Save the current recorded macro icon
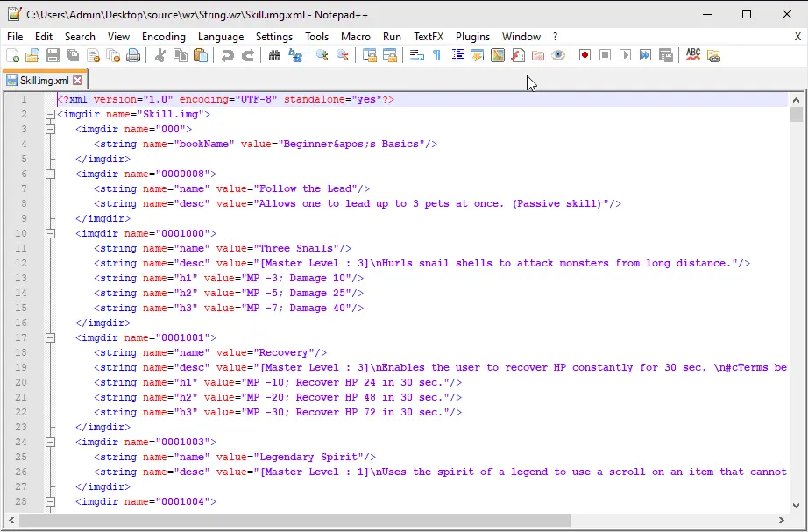The height and width of the screenshot is (532, 808). [x=666, y=56]
